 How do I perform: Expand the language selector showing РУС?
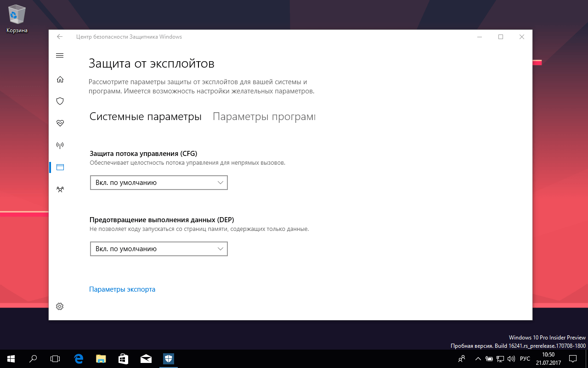(x=524, y=359)
